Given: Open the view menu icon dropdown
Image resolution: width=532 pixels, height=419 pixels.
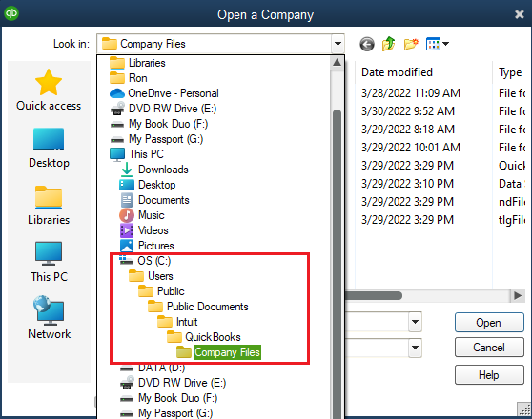Looking at the screenshot, I should (438, 44).
